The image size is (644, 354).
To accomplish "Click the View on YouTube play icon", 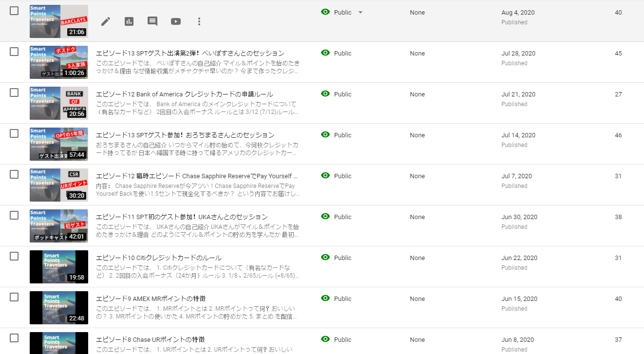I will pyautogui.click(x=176, y=21).
